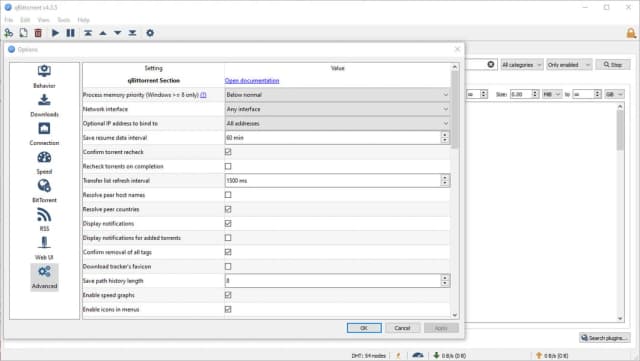Click the options list vertical scrollbar thumb
Viewport: 640px width, 361px height.
(455, 109)
